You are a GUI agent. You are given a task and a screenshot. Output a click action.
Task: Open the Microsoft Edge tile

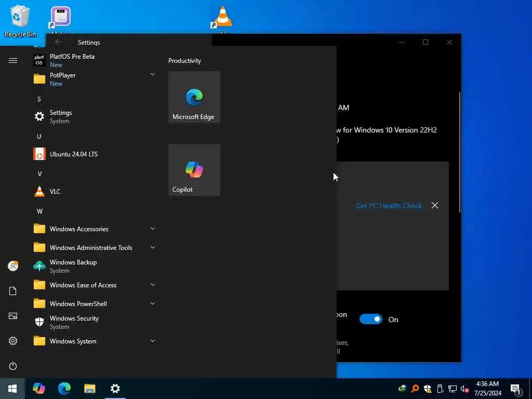(194, 97)
